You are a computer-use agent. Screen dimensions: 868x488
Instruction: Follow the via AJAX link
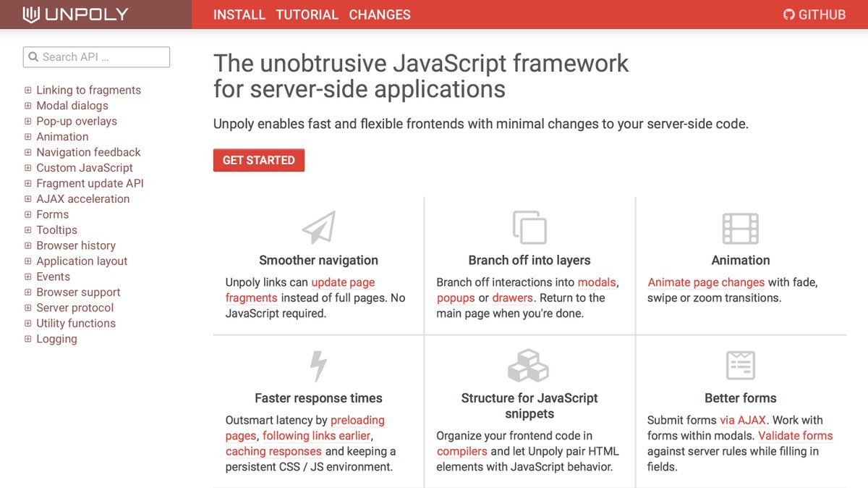click(x=743, y=420)
